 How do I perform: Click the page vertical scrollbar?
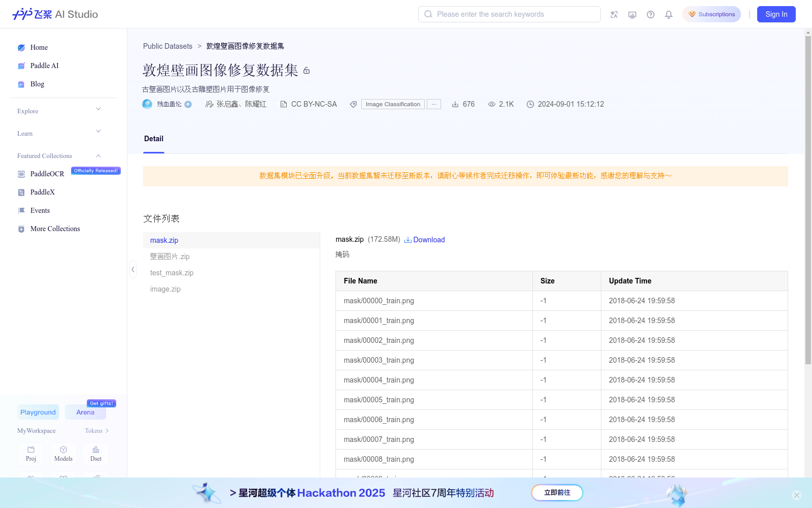click(808, 200)
